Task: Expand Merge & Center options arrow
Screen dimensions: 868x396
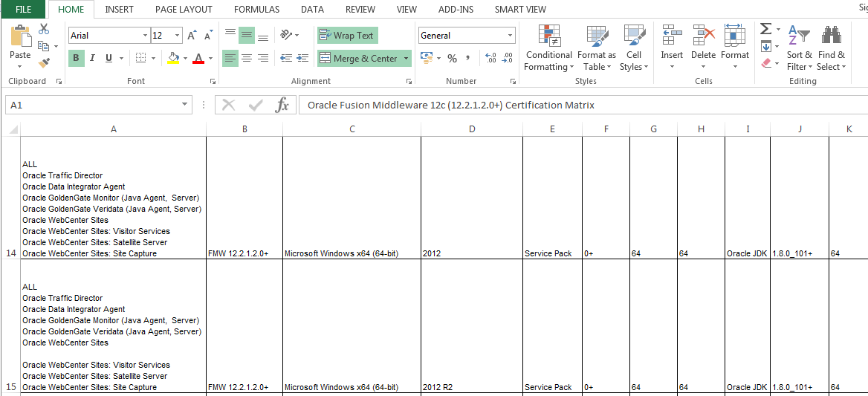Action: click(407, 58)
